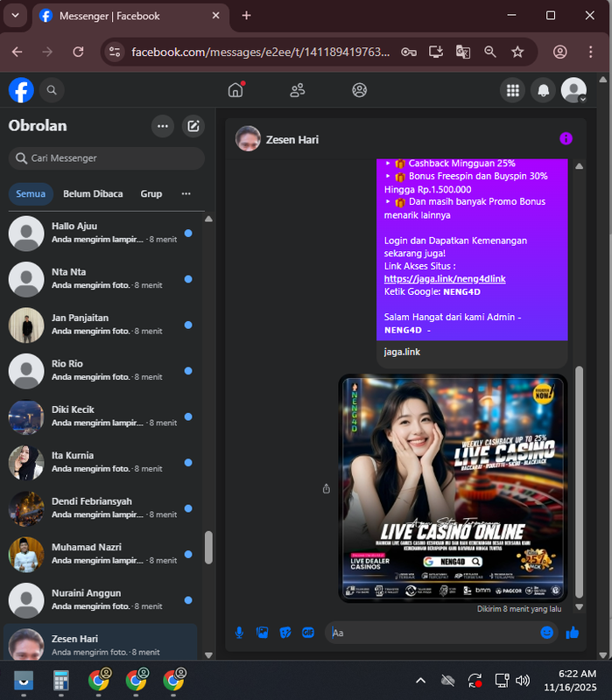Image resolution: width=612 pixels, height=700 pixels.
Task: Click the scroll down arrow in message thread
Action: pyautogui.click(x=579, y=607)
